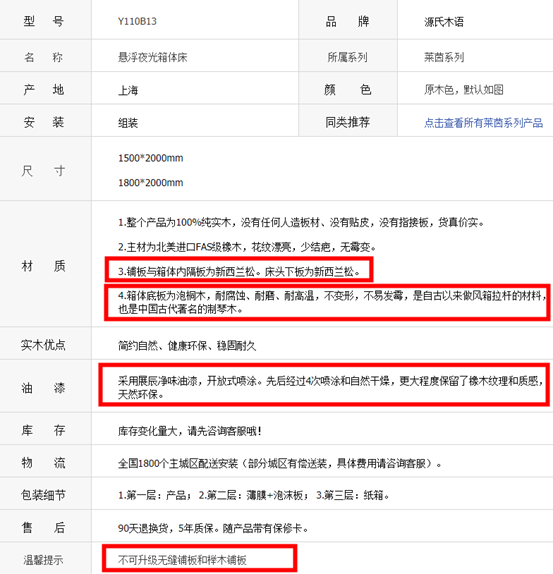Click text 简约自然、健康环保、稳固耐久
The width and height of the screenshot is (553, 574).
click(187, 346)
